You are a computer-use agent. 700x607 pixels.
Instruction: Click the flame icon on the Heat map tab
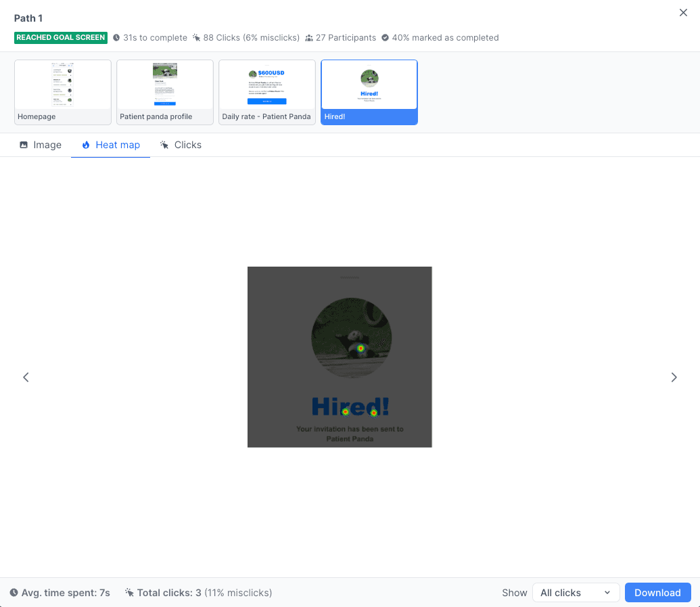(x=85, y=145)
